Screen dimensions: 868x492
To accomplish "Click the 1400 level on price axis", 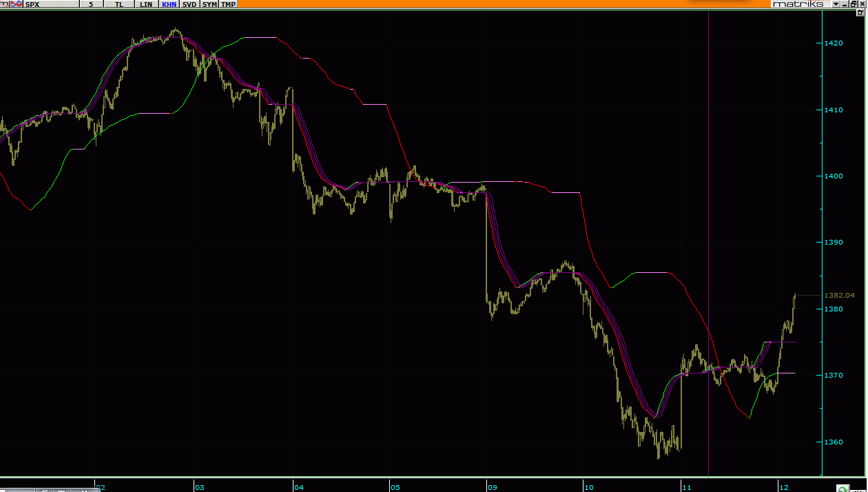I will 834,176.
